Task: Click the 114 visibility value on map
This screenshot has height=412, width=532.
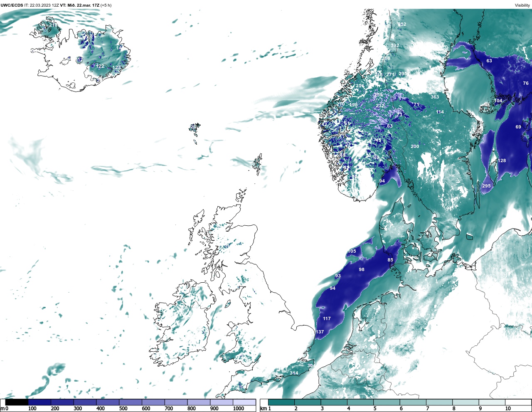Action: pos(440,112)
